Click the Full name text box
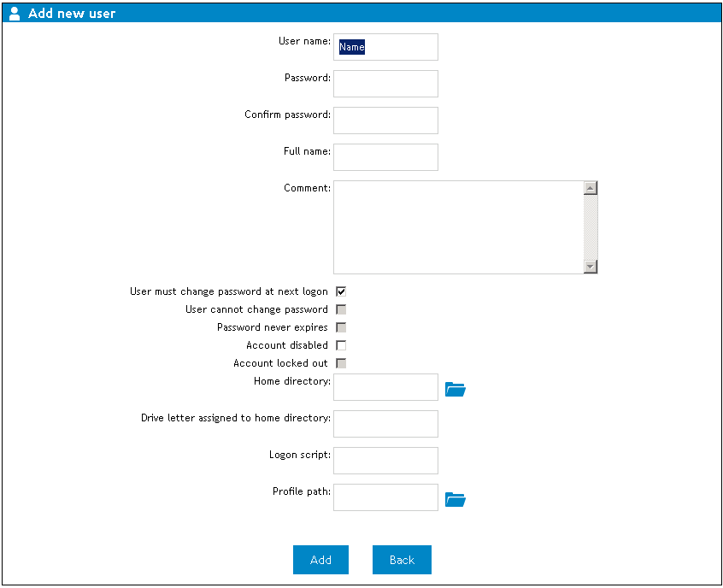The image size is (723, 588). click(x=385, y=157)
